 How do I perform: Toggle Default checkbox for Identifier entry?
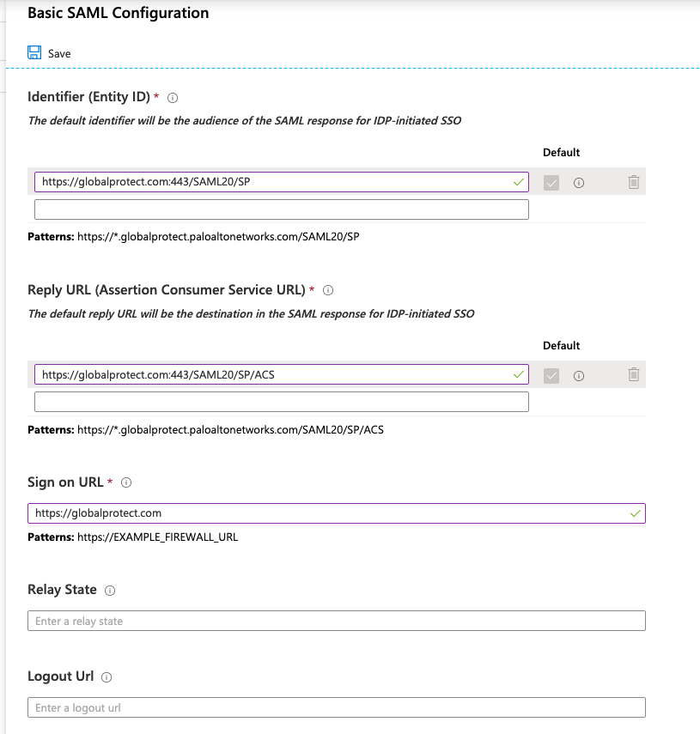point(552,182)
